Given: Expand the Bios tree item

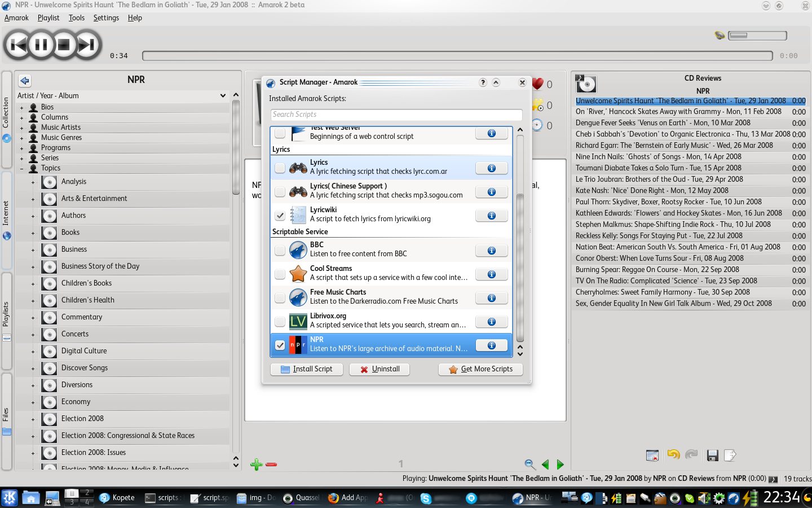Looking at the screenshot, I should pos(22,107).
